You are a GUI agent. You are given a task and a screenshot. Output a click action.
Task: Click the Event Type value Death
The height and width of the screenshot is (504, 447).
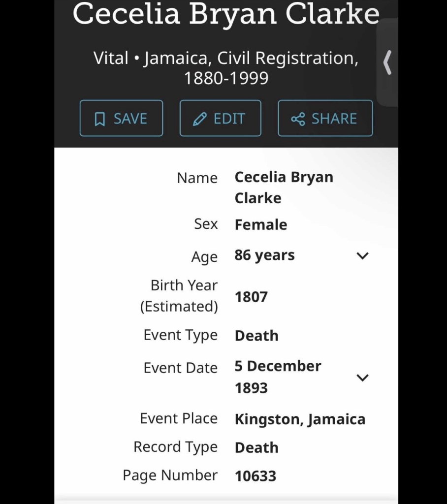tap(256, 336)
